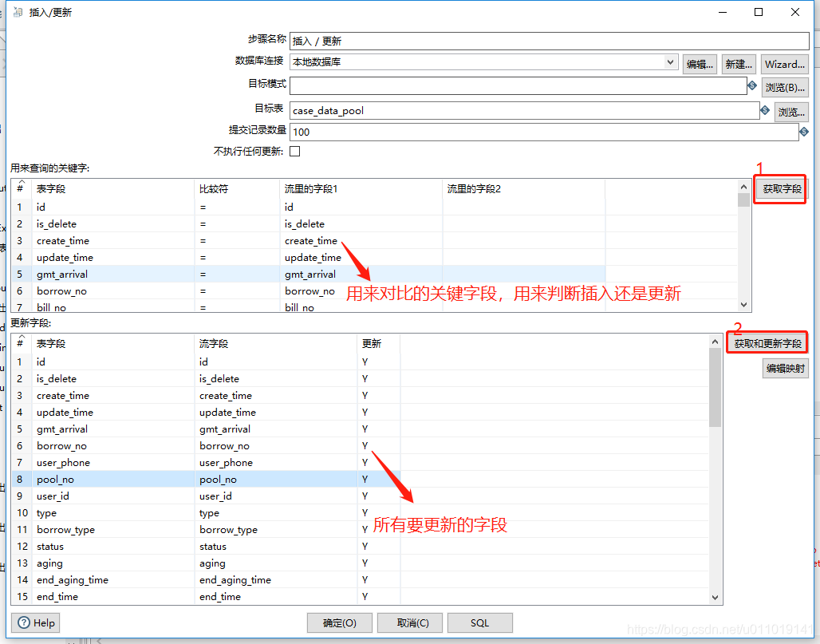The width and height of the screenshot is (820, 644).
Task: Open 编辑映射 mapping editor
Action: 785,369
